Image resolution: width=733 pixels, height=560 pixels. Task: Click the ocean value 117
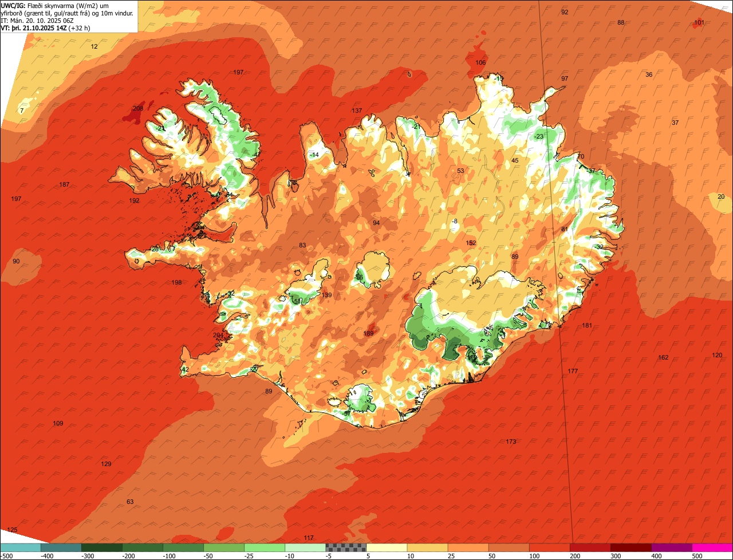pos(309,538)
